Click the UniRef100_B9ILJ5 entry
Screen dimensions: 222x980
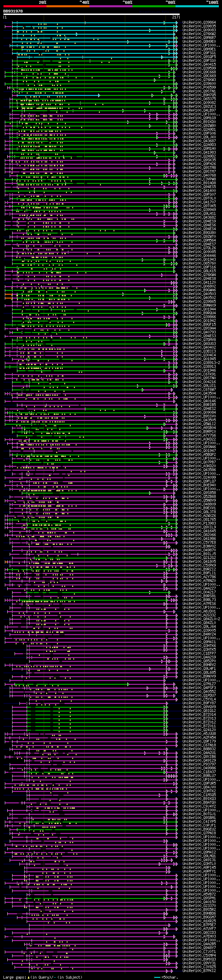coord(199,554)
